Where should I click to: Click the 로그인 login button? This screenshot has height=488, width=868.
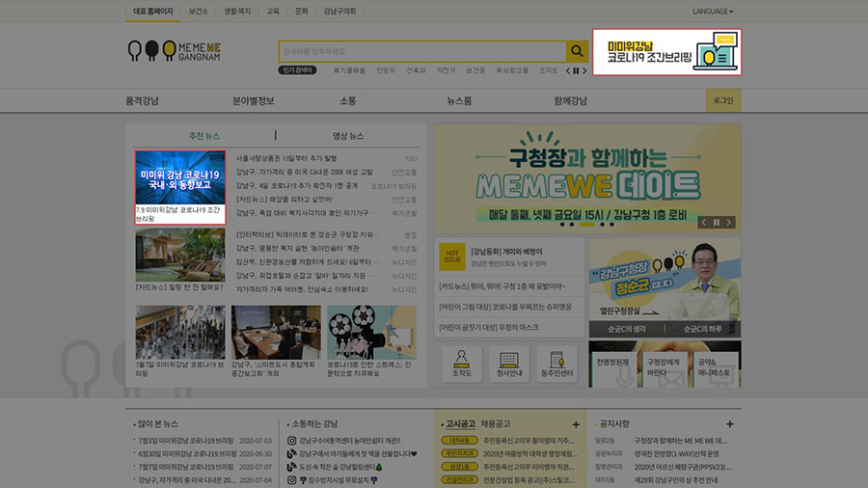point(722,100)
